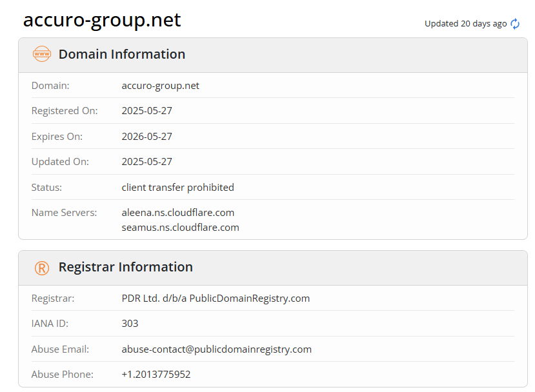Click the Registered On: label
535x392 pixels.
pos(65,111)
